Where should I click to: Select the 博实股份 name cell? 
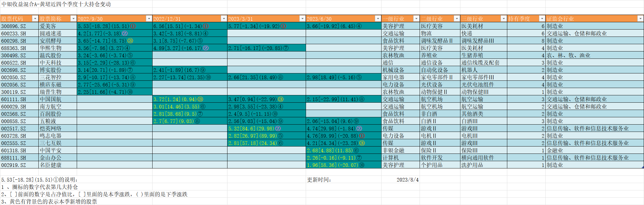point(58,70)
